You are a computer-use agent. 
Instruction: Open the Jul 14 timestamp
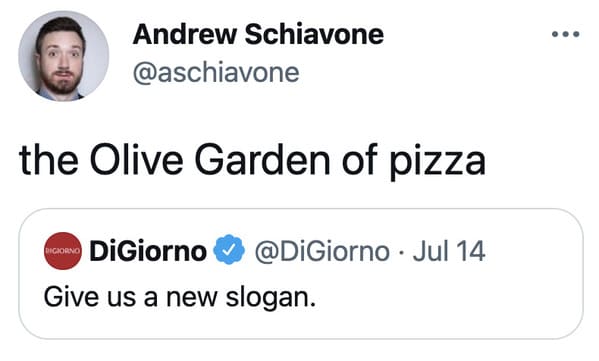click(449, 251)
